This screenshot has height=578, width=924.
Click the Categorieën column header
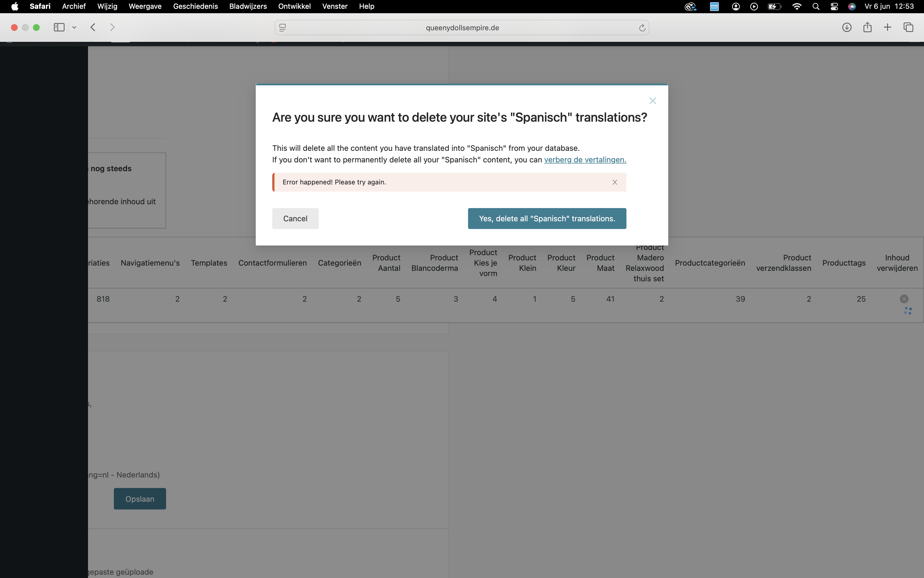pyautogui.click(x=339, y=263)
